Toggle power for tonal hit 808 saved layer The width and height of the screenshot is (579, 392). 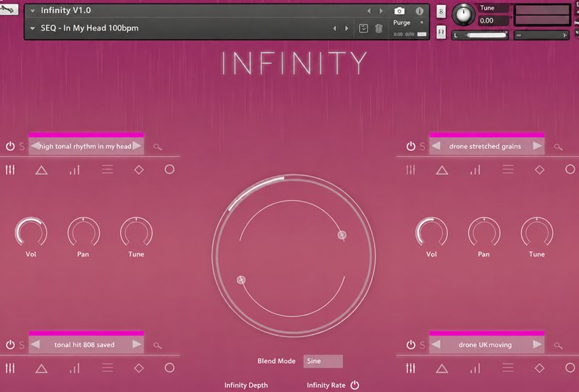click(x=10, y=345)
